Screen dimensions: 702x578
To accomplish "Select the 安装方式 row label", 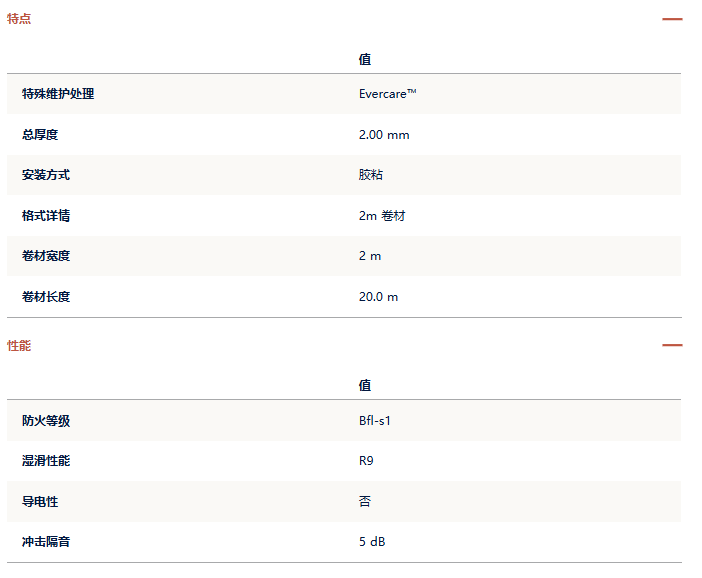I will point(46,175).
